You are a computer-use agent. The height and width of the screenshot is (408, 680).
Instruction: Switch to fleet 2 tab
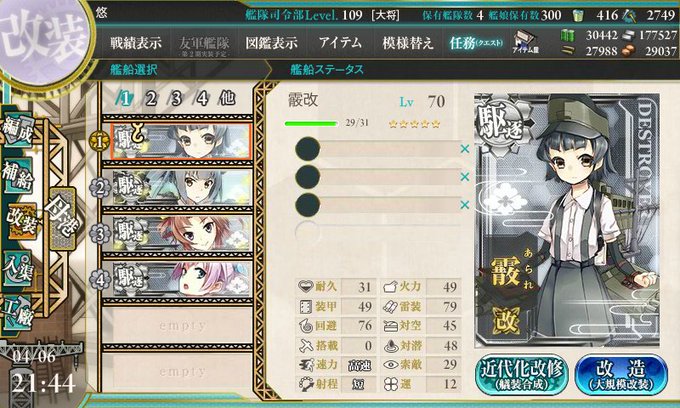tap(150, 99)
